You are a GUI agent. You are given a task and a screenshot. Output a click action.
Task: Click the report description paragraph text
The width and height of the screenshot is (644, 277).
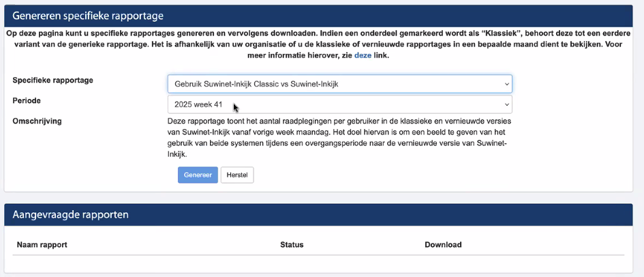coord(341,136)
